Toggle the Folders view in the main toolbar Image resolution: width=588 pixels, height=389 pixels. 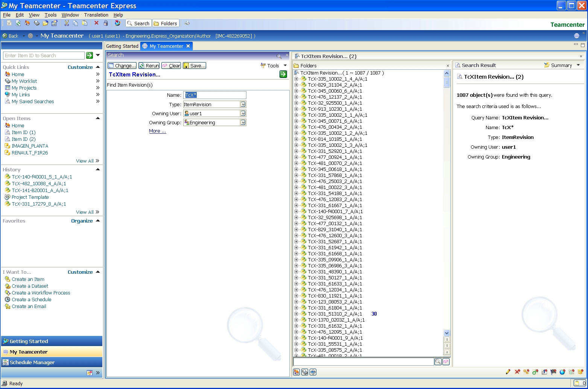[166, 23]
